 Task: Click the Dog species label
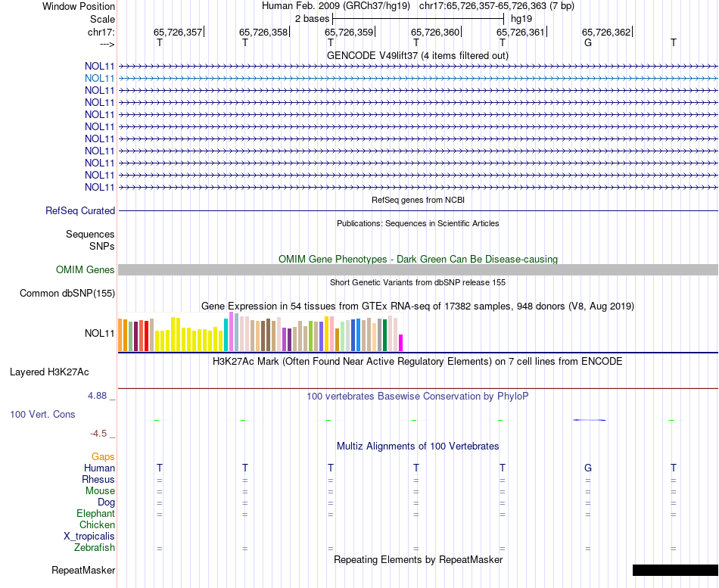click(106, 502)
